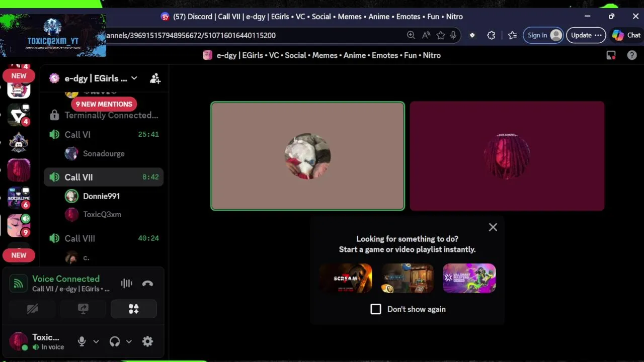Click the Voice Connected status text
Screen dimensions: 644x362
66,279
